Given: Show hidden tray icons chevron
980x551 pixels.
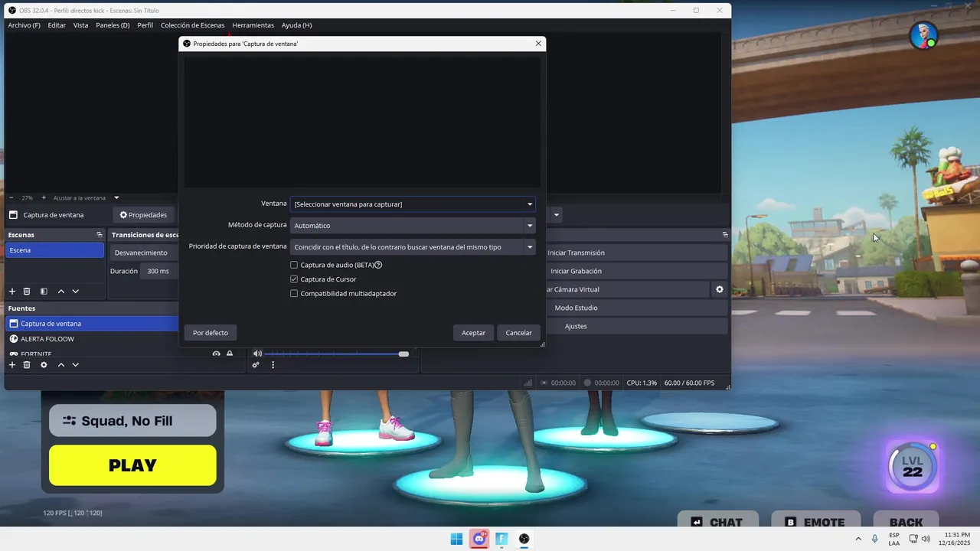Looking at the screenshot, I should click(x=857, y=539).
